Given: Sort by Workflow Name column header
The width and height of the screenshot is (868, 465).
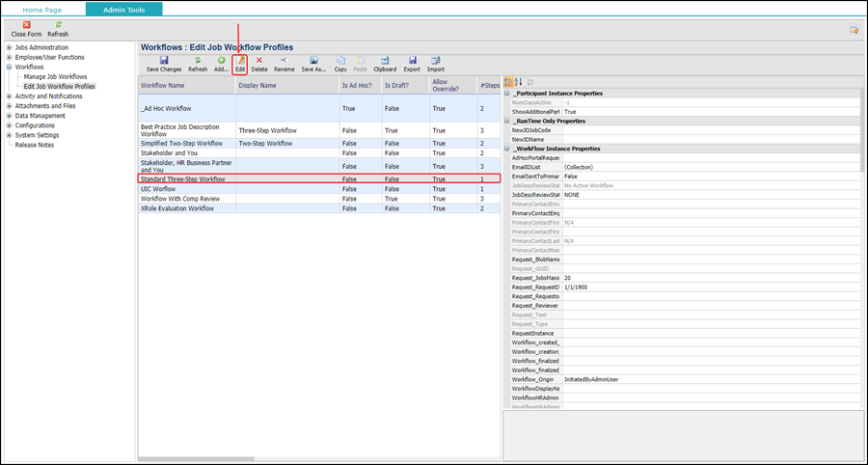Looking at the screenshot, I should pyautogui.click(x=187, y=85).
